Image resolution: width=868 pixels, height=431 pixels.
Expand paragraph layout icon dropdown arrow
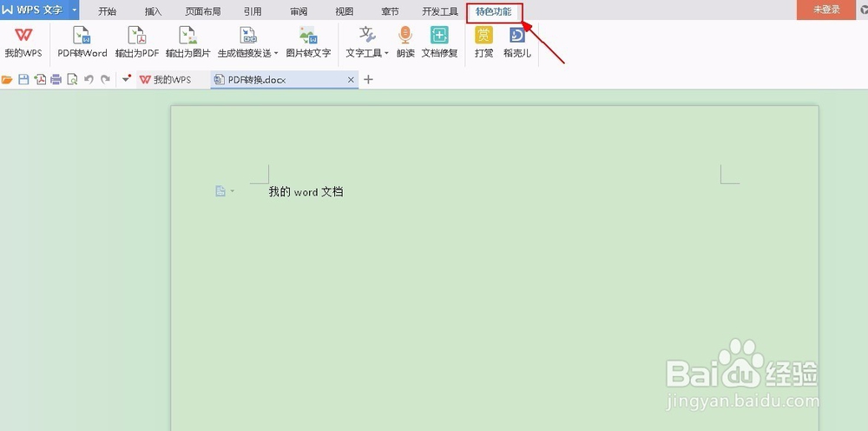point(232,191)
